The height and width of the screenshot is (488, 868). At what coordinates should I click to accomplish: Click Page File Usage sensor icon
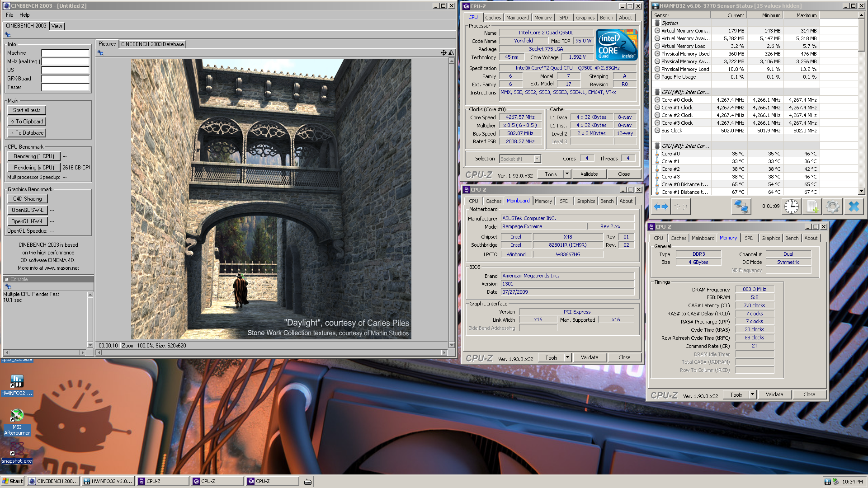657,77
